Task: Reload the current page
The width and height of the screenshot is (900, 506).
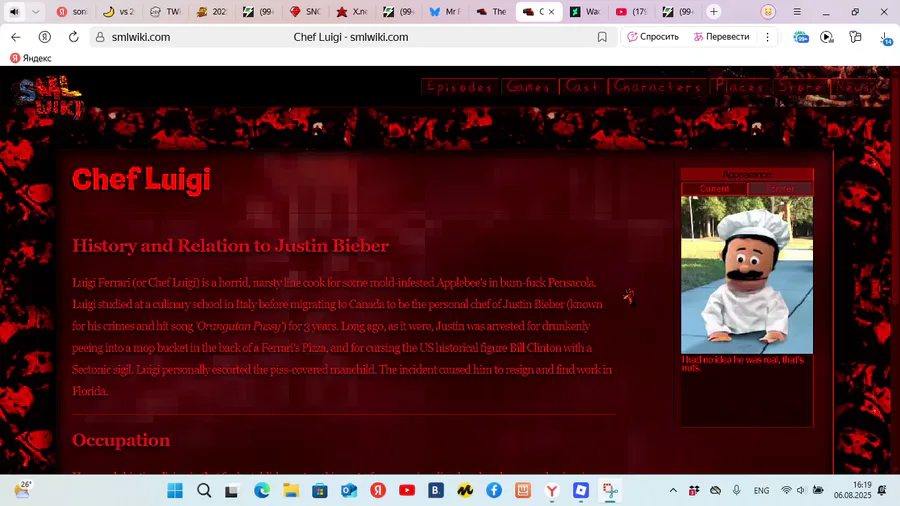Action: [73, 37]
